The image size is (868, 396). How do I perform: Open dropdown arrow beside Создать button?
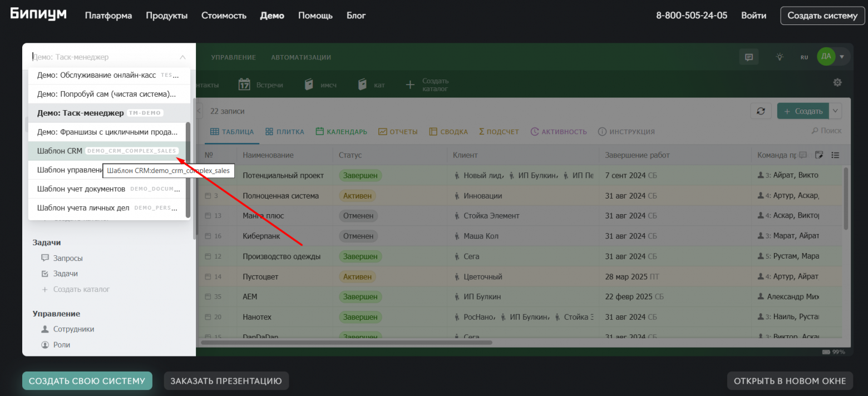click(x=835, y=111)
